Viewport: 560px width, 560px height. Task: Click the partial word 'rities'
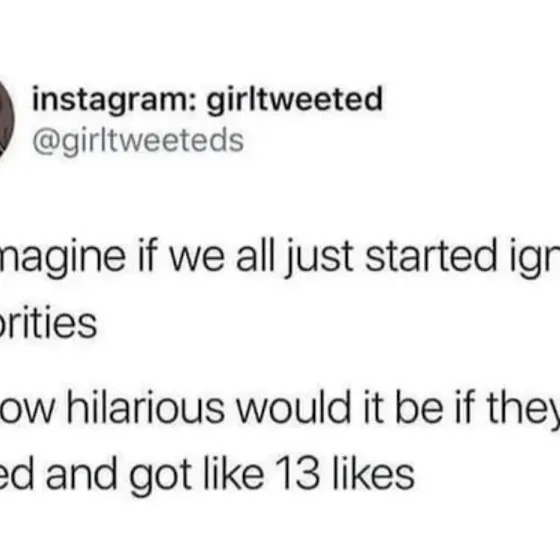coord(48,323)
